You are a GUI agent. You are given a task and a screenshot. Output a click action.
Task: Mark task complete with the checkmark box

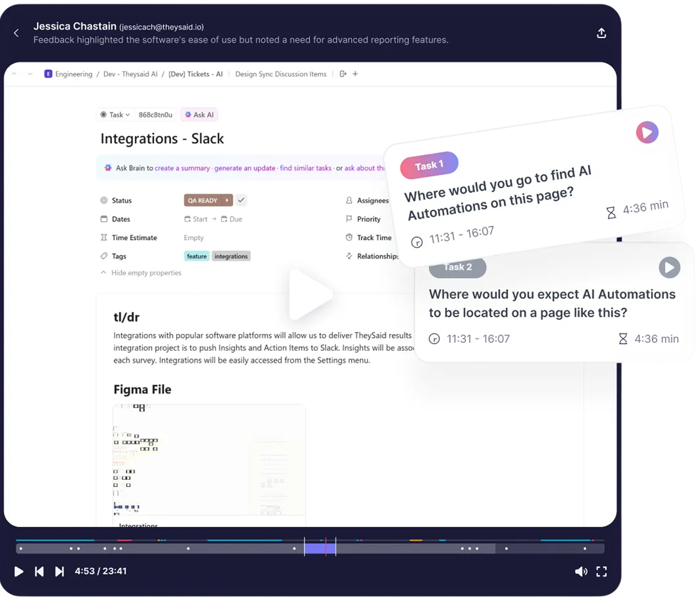click(x=241, y=200)
